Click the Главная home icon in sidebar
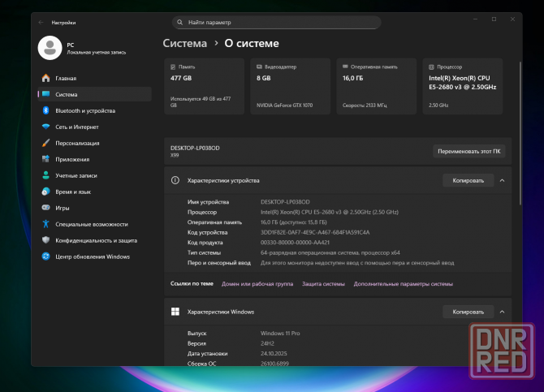The image size is (544, 392). point(46,78)
